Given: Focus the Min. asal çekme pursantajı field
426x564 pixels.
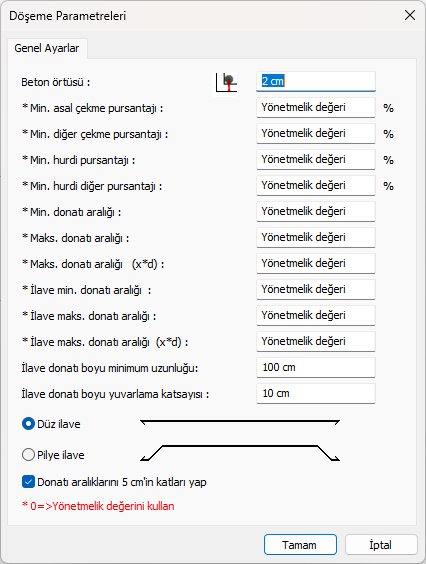Looking at the screenshot, I should pyautogui.click(x=316, y=107).
